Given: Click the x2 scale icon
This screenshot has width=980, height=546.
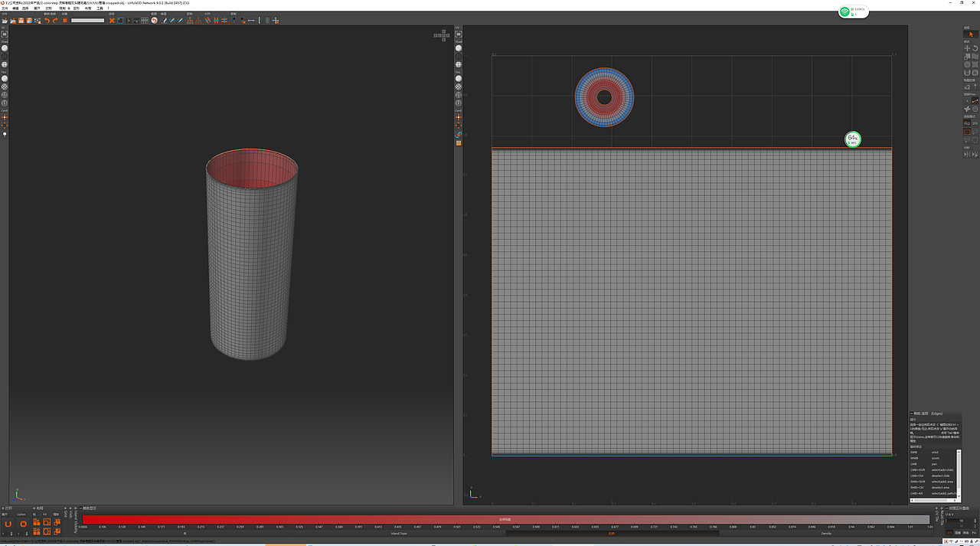Looking at the screenshot, I should click(x=967, y=87).
